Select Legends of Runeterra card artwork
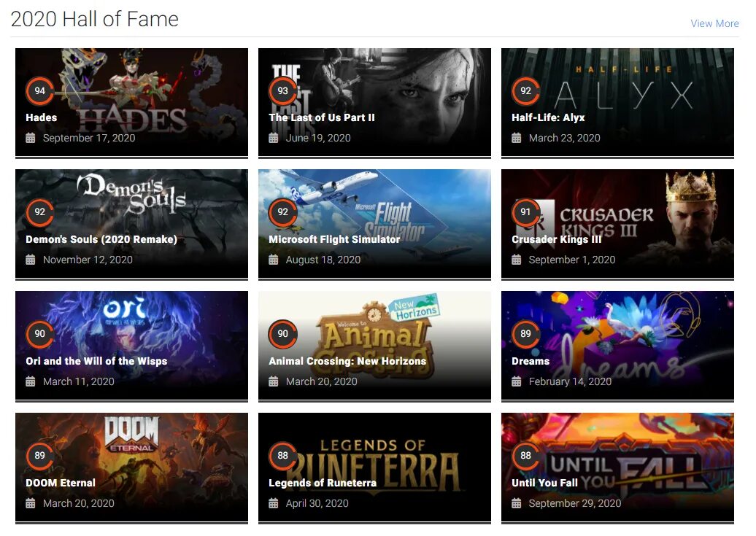 [x=374, y=467]
